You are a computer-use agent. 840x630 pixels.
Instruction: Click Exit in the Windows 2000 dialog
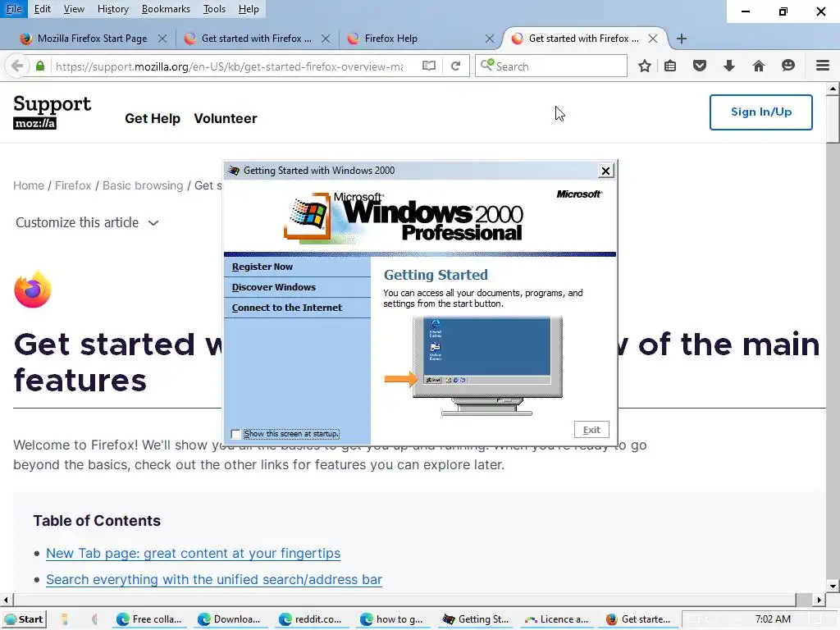(591, 430)
